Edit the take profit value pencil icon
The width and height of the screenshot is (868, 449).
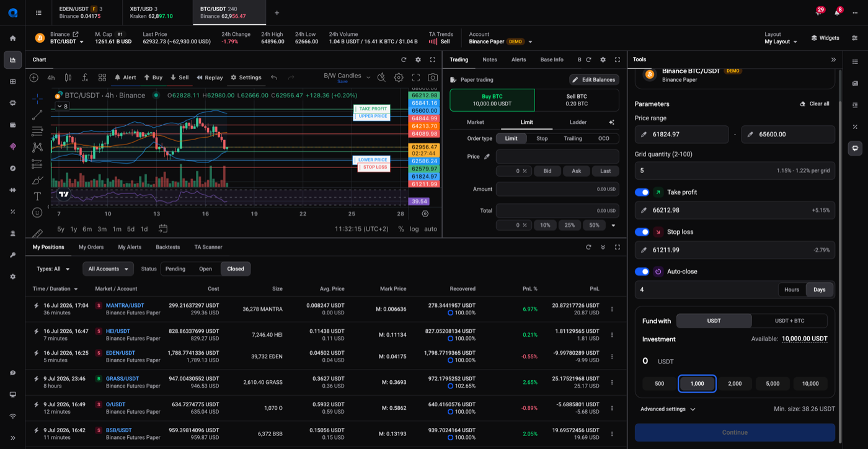tap(644, 210)
